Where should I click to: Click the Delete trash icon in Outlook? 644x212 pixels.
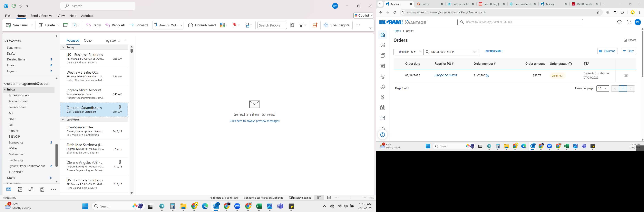click(41, 25)
